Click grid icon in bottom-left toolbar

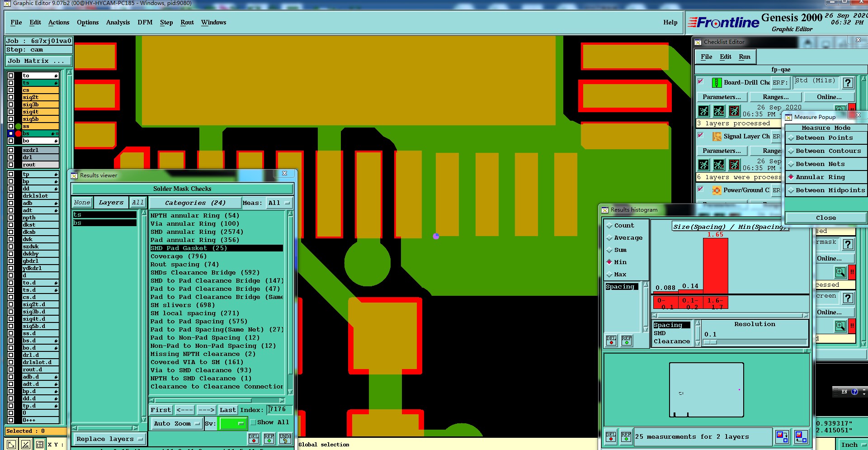coord(40,445)
